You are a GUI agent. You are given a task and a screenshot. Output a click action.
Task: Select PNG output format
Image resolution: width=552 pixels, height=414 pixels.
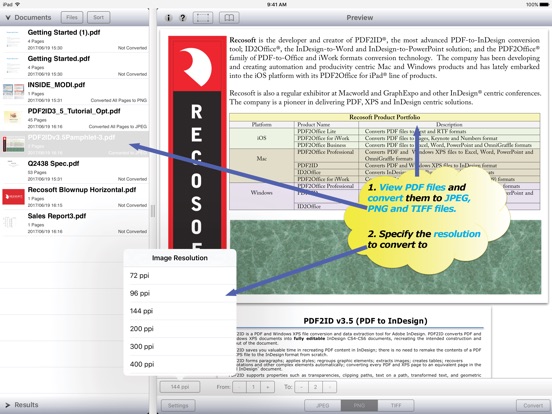359,406
